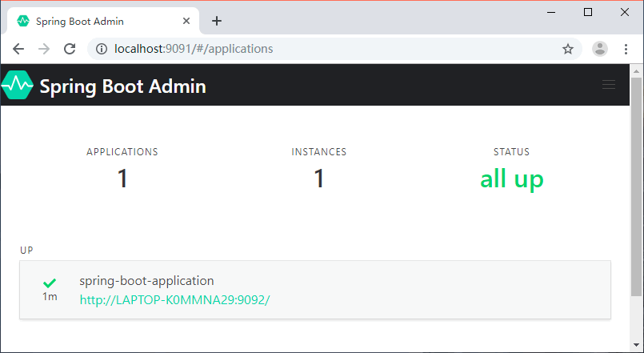Bookmark this page with the star
Screen dimensions: 644x353
568,50
